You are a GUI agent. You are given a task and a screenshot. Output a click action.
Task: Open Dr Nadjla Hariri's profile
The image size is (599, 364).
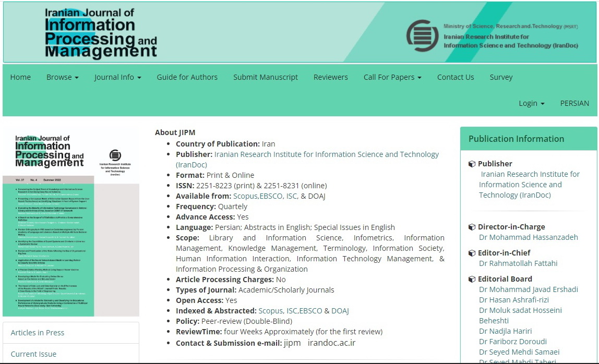pyautogui.click(x=506, y=331)
